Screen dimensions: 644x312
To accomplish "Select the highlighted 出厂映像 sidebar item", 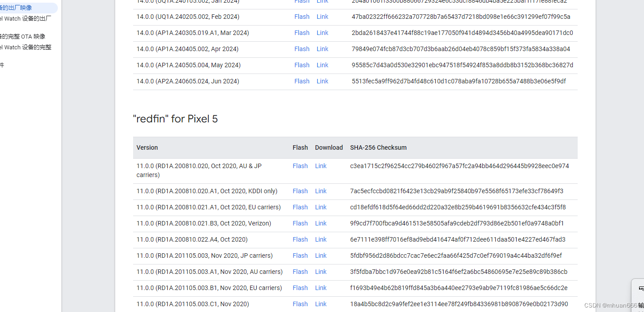I will pyautogui.click(x=28, y=8).
